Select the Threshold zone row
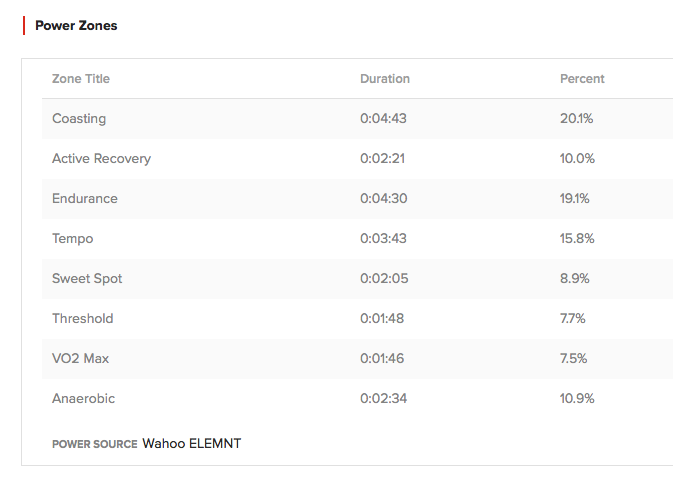The height and width of the screenshot is (498, 673). [x=358, y=318]
